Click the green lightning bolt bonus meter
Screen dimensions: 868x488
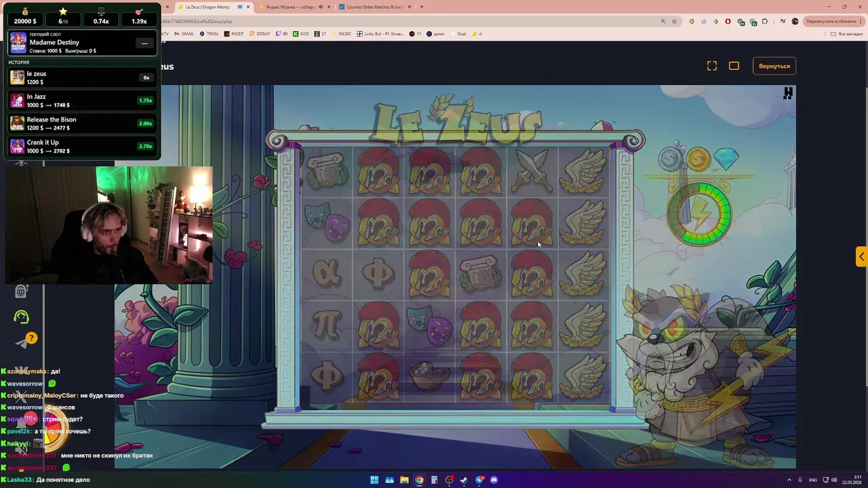[699, 212]
